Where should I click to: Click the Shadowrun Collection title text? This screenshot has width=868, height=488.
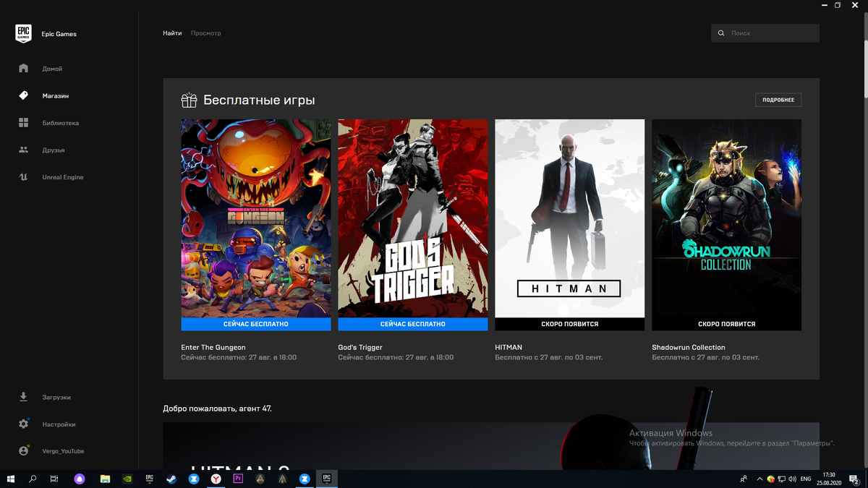[x=689, y=347]
